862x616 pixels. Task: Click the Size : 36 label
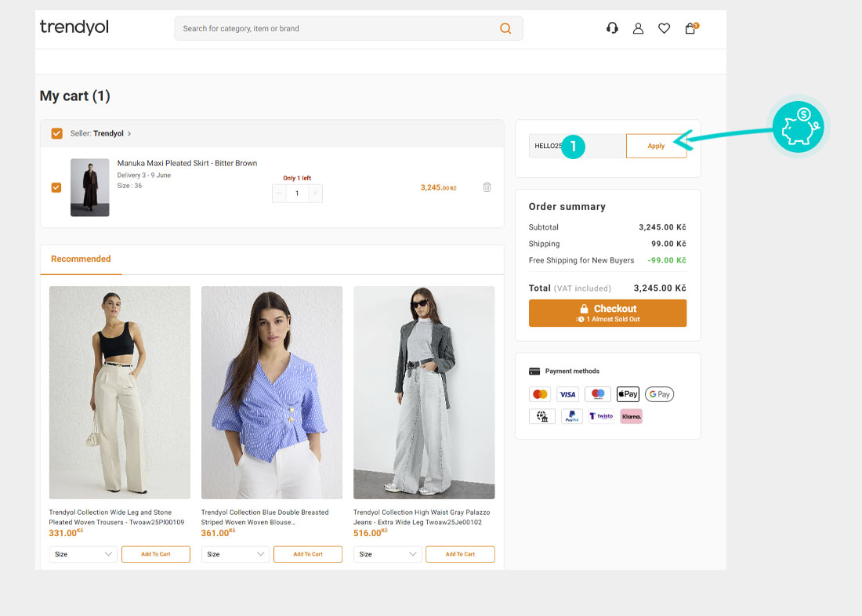pyautogui.click(x=129, y=186)
